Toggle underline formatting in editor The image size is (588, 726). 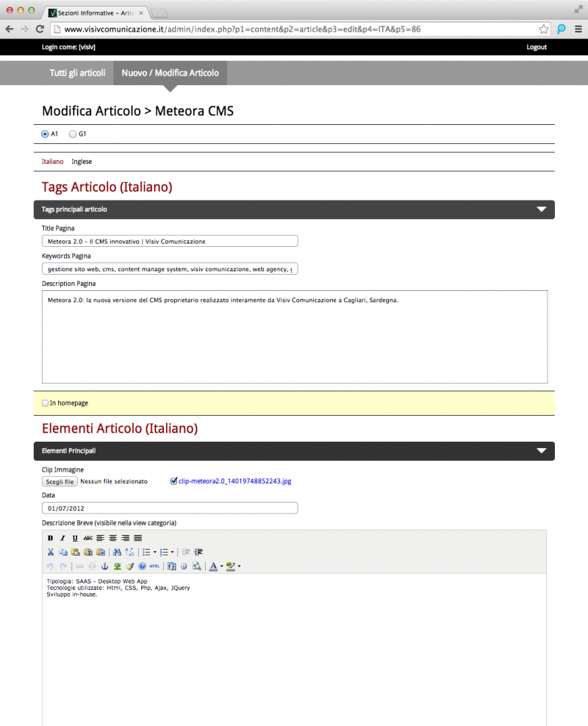pos(75,538)
